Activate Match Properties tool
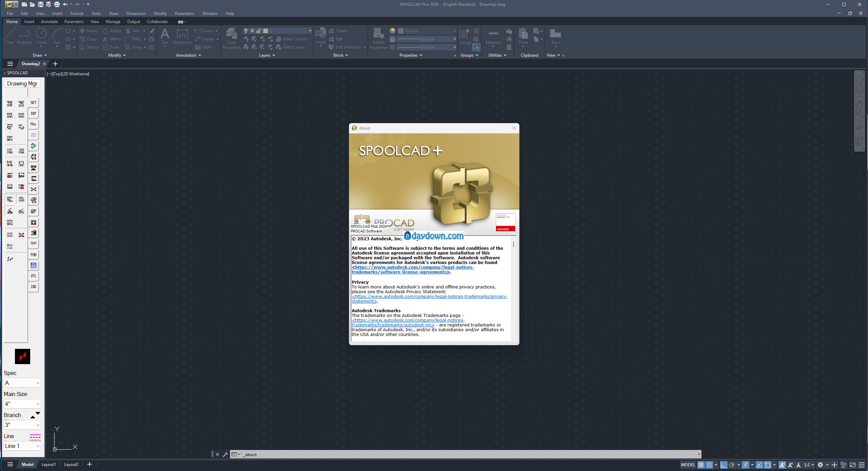Viewport: 868px width, 471px height. coord(379,38)
